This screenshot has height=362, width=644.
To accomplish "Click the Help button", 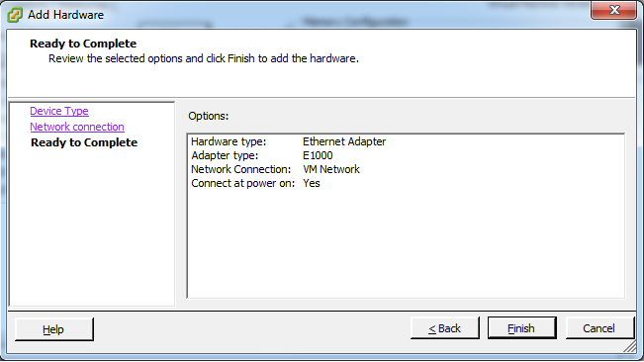I will [x=53, y=329].
